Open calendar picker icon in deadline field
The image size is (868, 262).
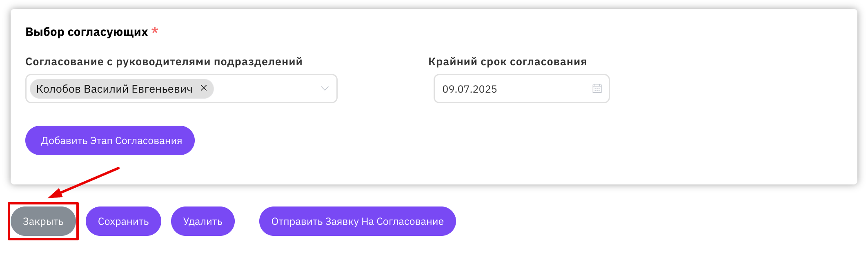(597, 89)
